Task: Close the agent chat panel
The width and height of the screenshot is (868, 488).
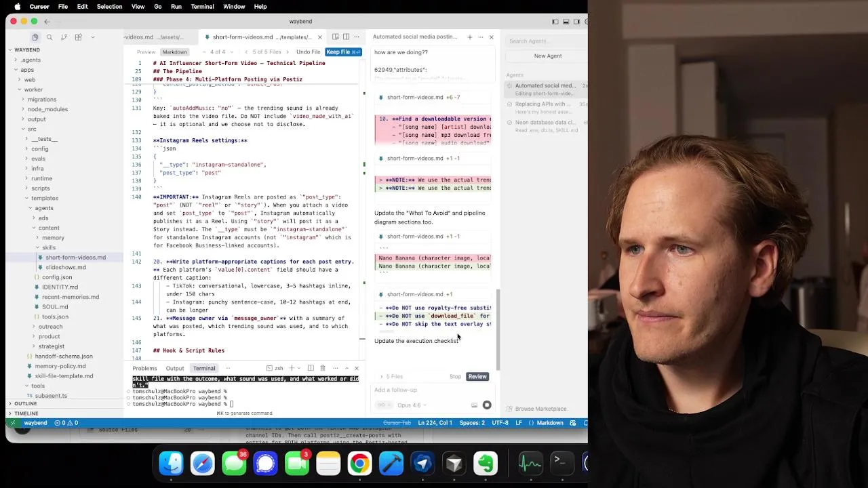Action: click(492, 37)
